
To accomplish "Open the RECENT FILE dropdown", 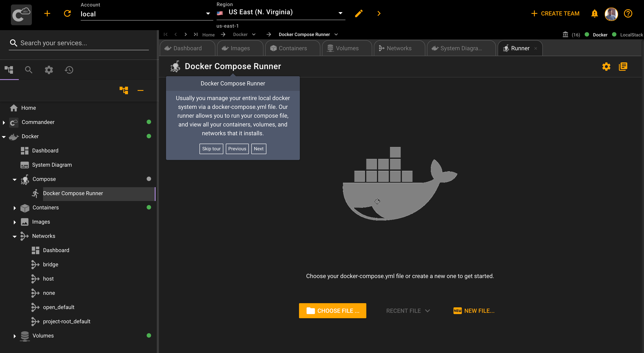I will click(x=408, y=311).
